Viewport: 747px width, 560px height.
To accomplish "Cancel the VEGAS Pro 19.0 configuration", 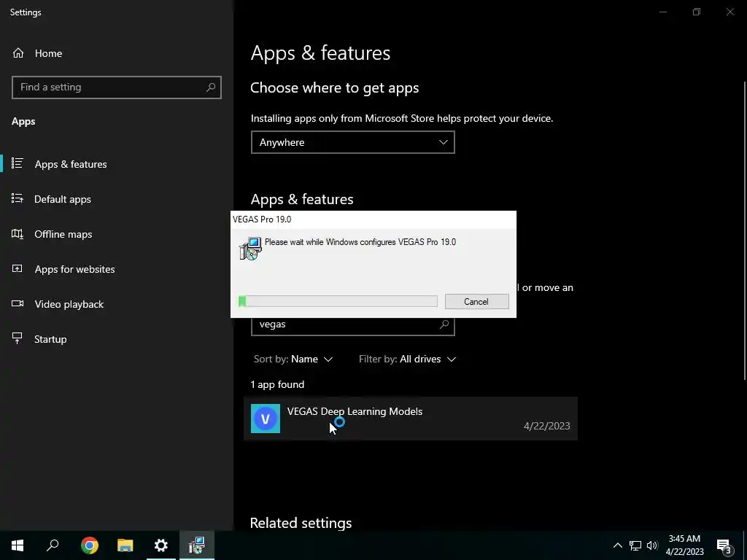I will coord(476,301).
